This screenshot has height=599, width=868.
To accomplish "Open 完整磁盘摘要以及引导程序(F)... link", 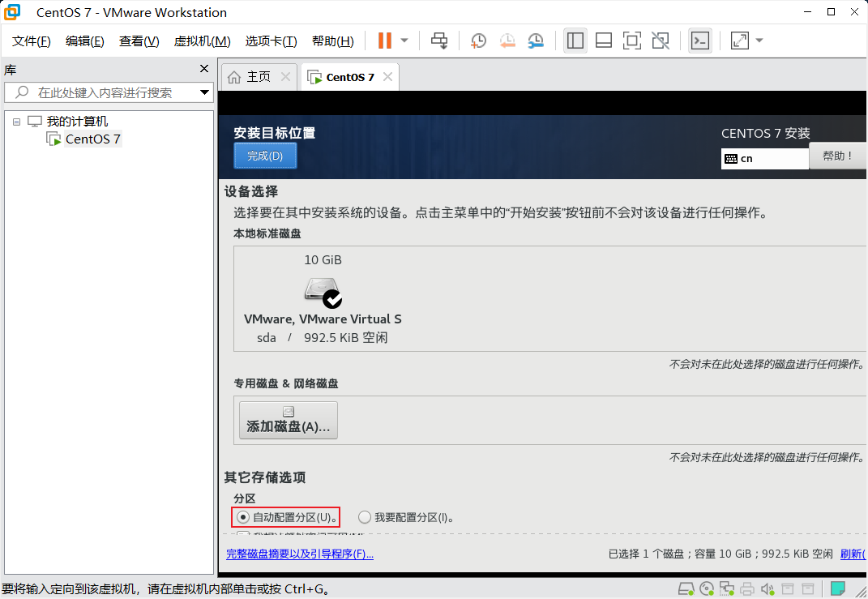I will 300,554.
